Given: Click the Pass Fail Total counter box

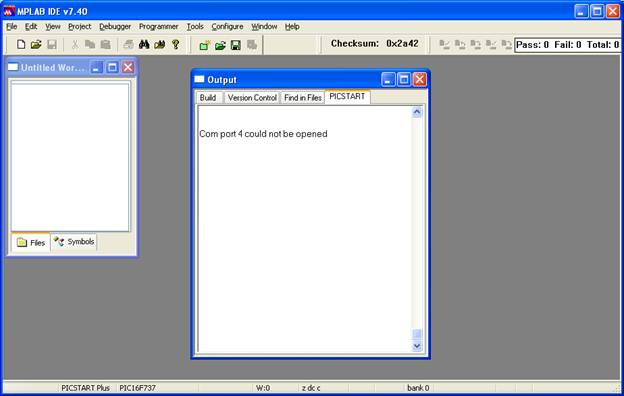Looking at the screenshot, I should tap(567, 45).
